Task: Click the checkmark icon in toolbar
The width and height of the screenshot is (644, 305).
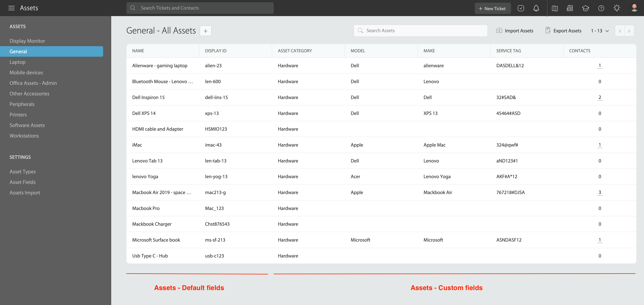Action: tap(521, 8)
